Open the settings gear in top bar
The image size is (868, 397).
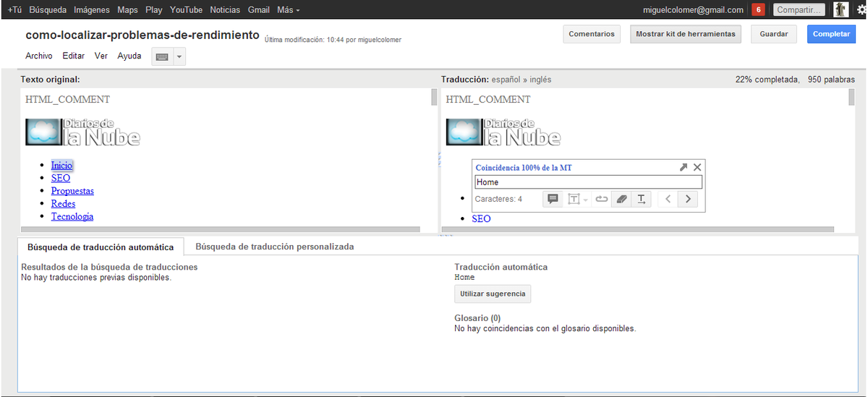(860, 10)
